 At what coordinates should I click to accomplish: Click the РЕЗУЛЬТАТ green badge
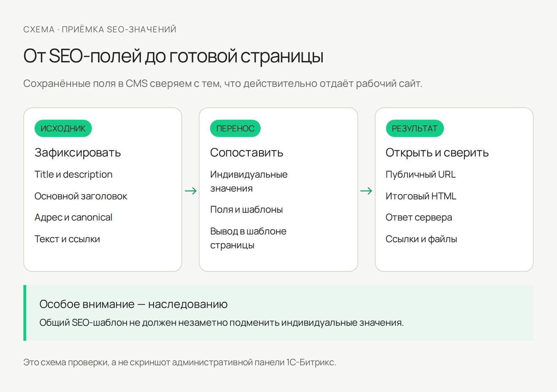click(415, 128)
